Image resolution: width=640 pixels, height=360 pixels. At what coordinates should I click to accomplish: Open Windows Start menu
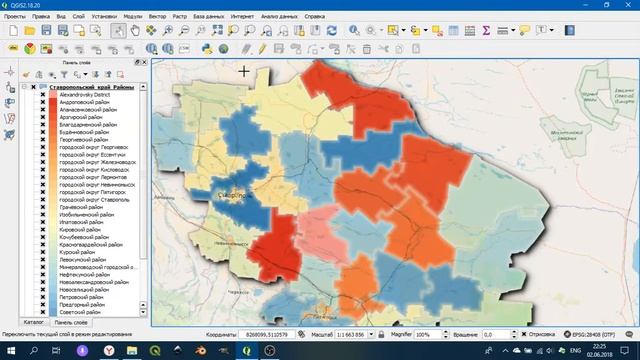[x=11, y=351]
